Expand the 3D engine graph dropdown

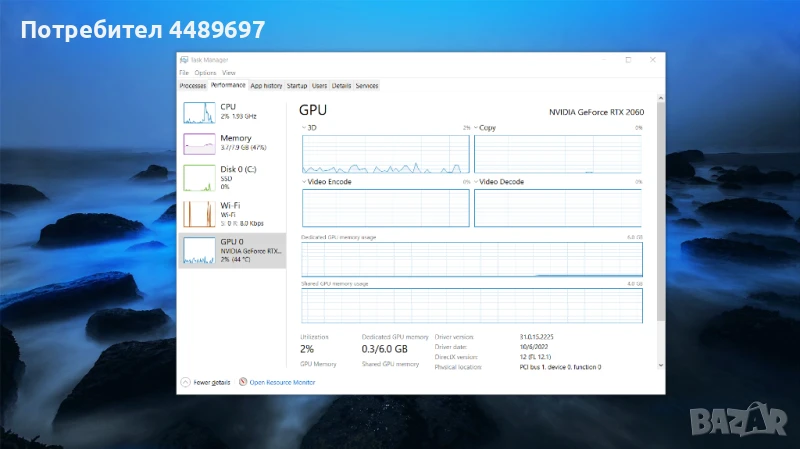coord(304,128)
